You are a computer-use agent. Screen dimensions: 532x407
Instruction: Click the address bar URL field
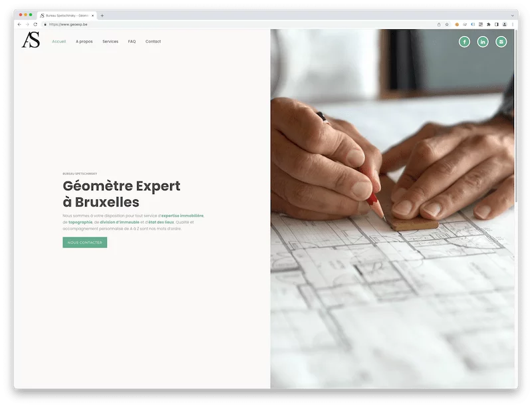pyautogui.click(x=237, y=25)
